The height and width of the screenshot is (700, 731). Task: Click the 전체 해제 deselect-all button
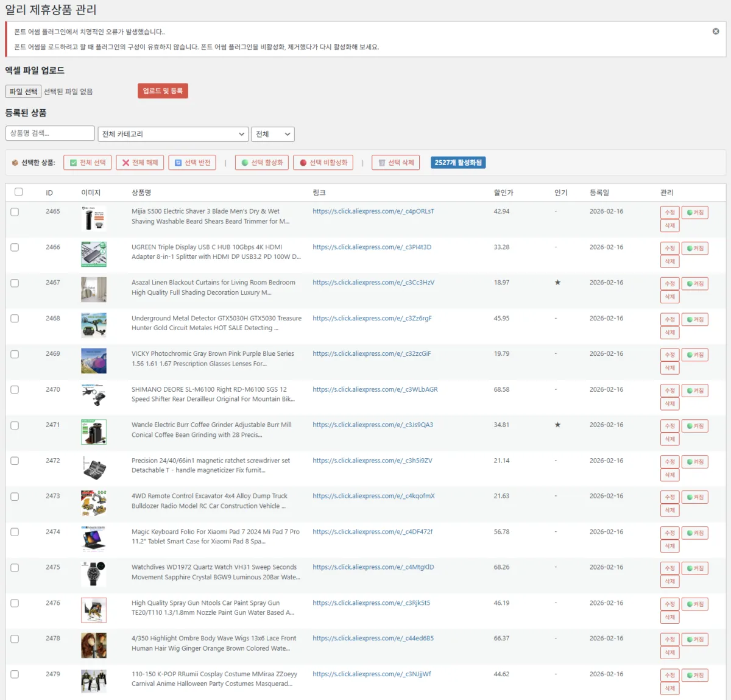(x=140, y=163)
